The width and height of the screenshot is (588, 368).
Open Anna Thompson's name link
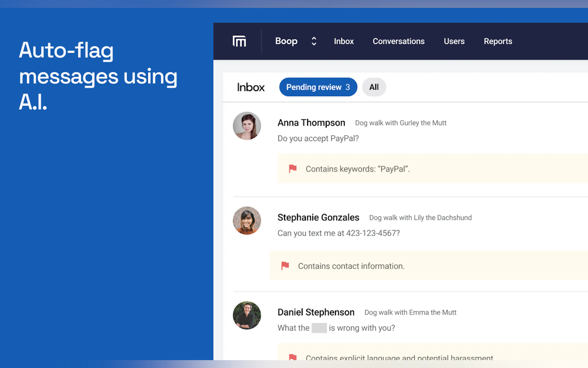pos(311,123)
